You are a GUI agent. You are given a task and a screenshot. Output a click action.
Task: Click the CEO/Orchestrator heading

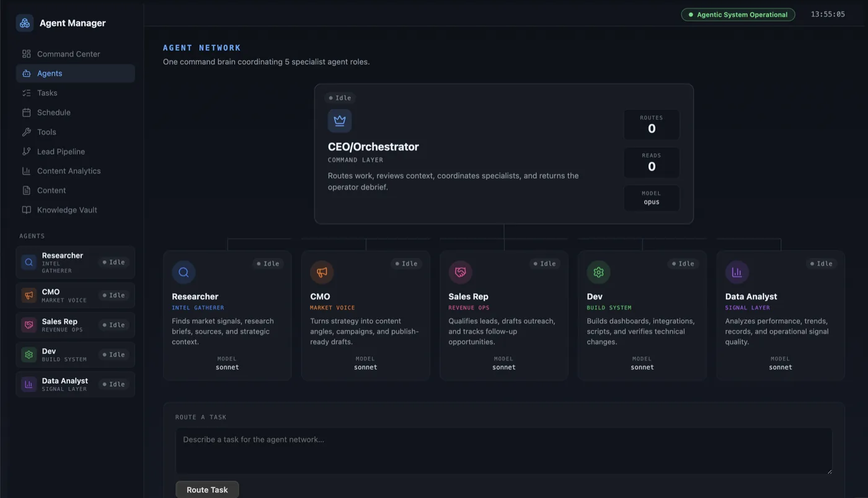[x=373, y=147]
